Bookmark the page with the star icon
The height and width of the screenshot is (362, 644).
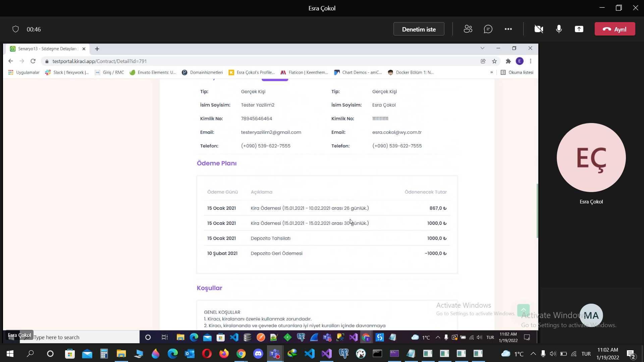(x=494, y=61)
